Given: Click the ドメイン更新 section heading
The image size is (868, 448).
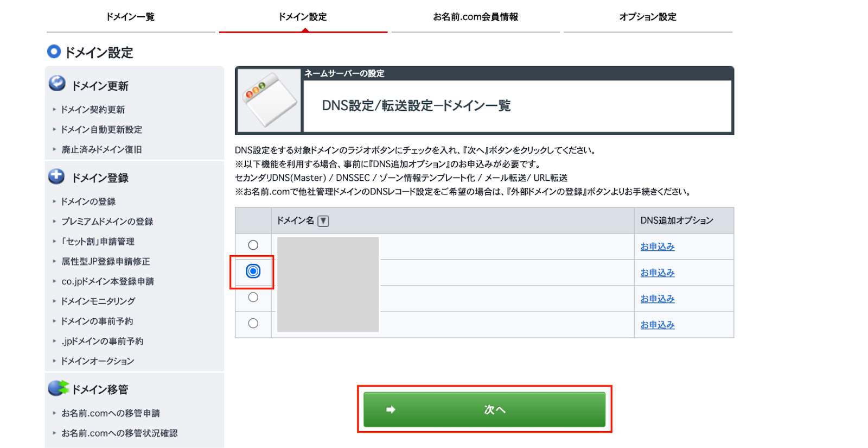Looking at the screenshot, I should click(x=100, y=86).
